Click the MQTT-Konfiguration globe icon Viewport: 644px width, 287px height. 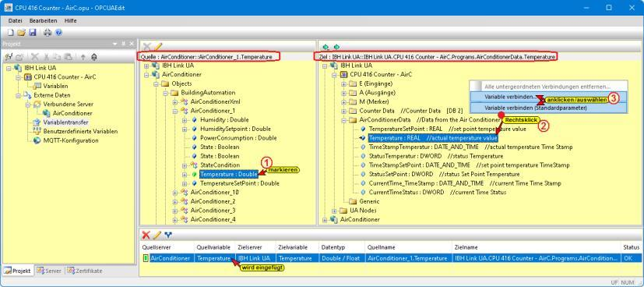point(37,140)
